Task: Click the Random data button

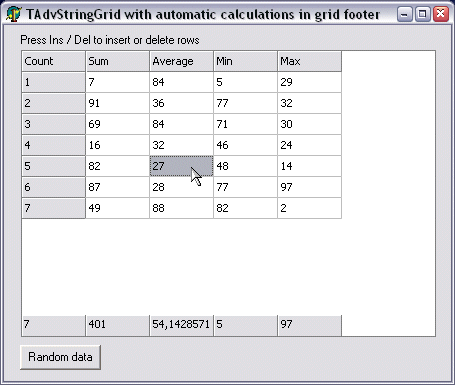Action: (60, 357)
